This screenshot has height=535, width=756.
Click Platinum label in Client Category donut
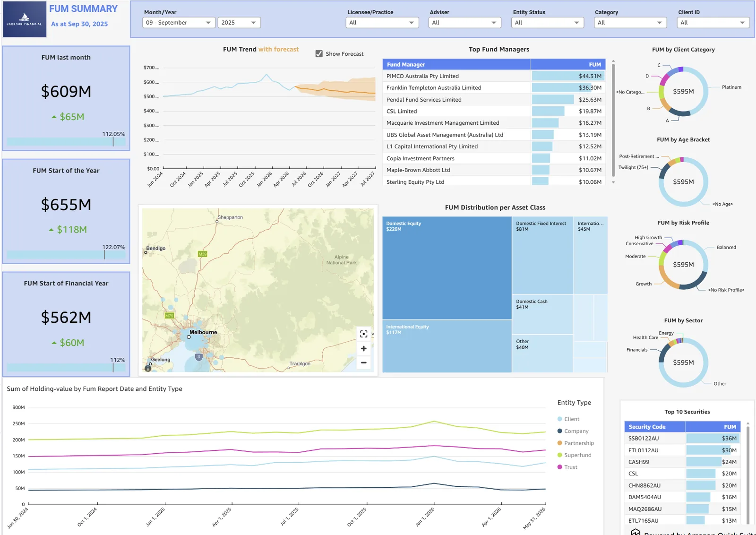pyautogui.click(x=731, y=87)
